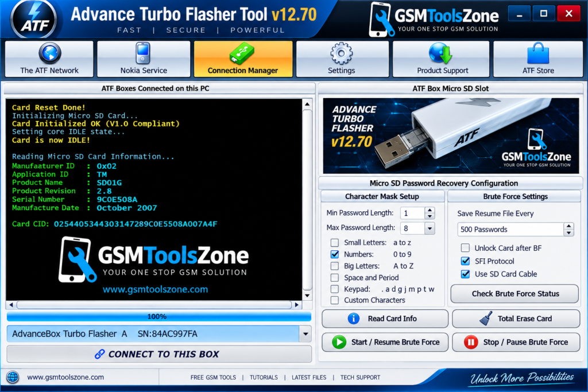Screen dimensions: 588x392
Task: Open the AdvanceBox Turbo Flasher box dropdown
Action: [x=305, y=334]
